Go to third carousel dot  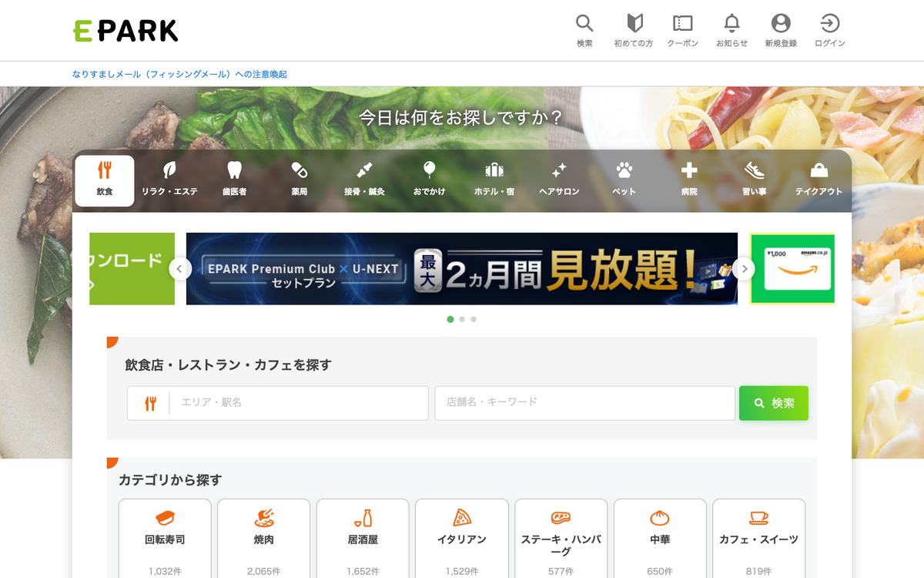click(x=474, y=319)
